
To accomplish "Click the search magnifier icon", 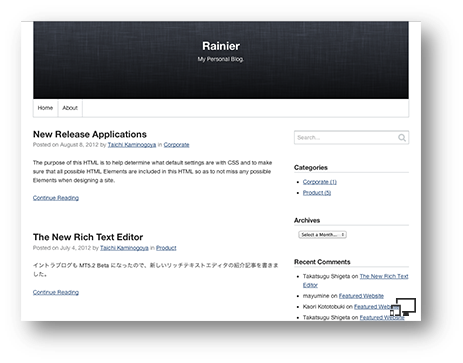I will pos(402,138).
